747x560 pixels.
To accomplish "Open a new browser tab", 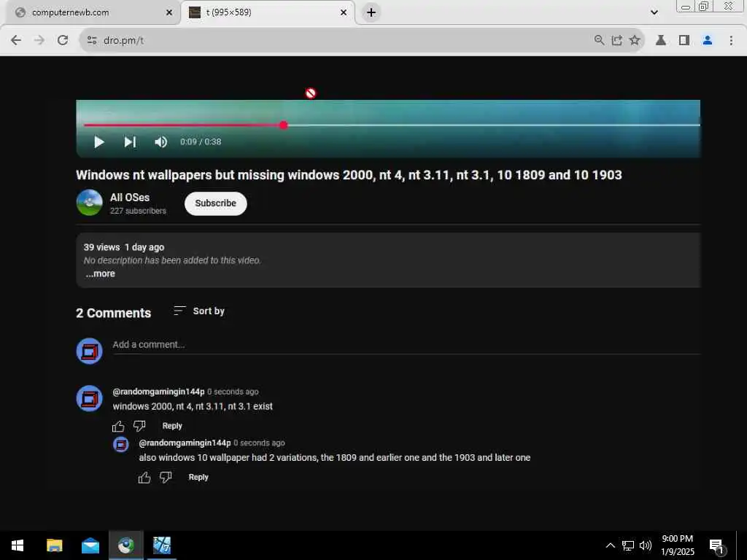I will click(371, 12).
